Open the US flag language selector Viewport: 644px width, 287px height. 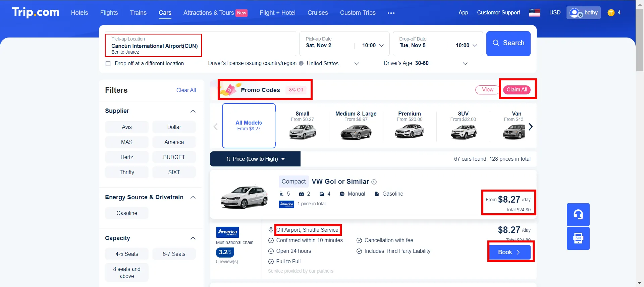(534, 13)
